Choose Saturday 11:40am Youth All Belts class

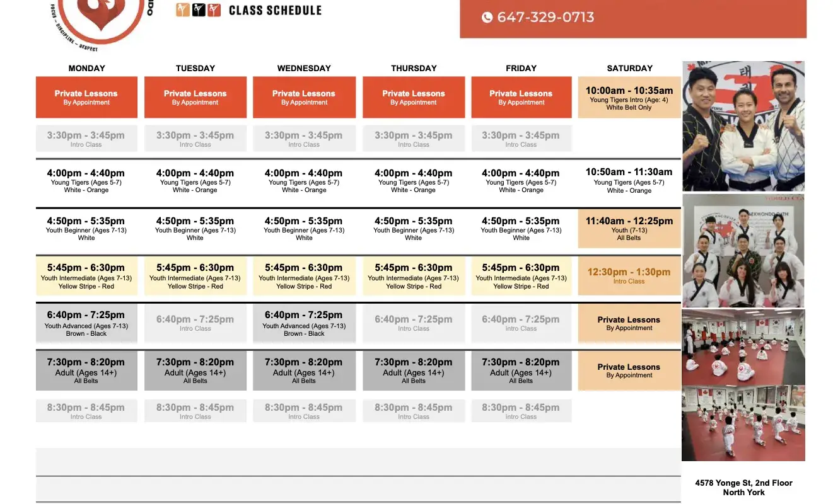[x=629, y=229]
